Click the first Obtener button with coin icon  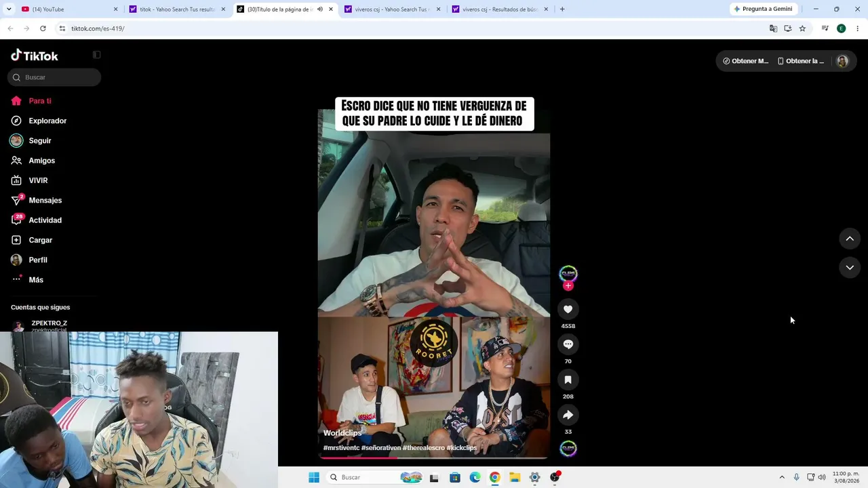(x=746, y=61)
